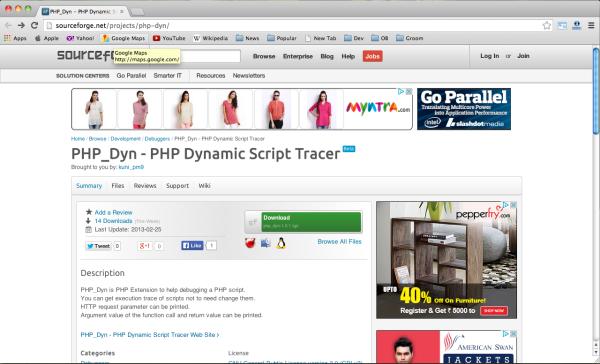This screenshot has width=600, height=364.
Task: Open the Newsletters link
Action: (x=249, y=76)
